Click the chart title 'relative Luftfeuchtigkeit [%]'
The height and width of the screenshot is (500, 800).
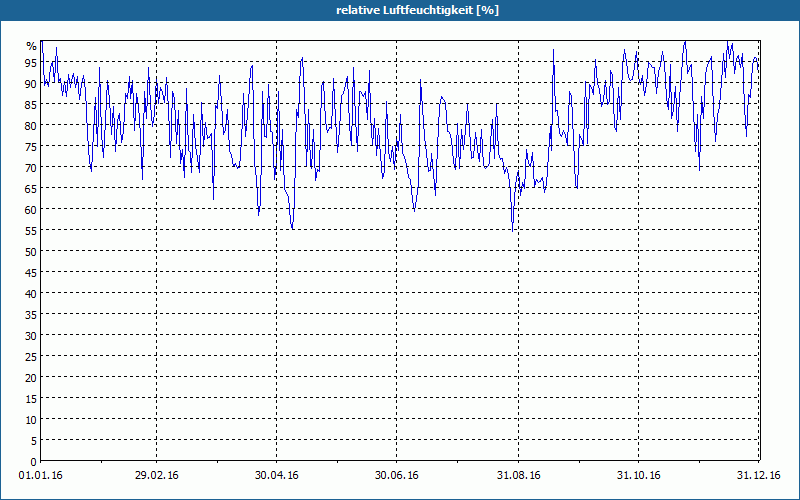click(417, 10)
